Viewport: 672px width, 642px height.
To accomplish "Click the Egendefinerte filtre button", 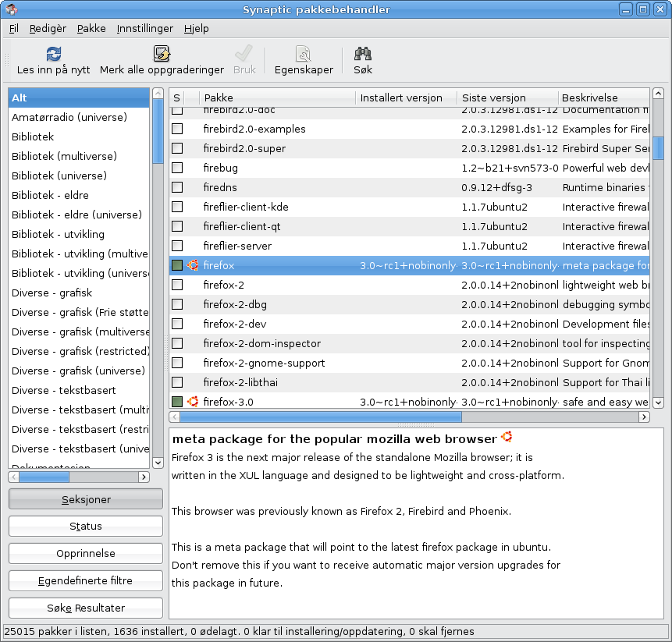I will click(x=86, y=580).
